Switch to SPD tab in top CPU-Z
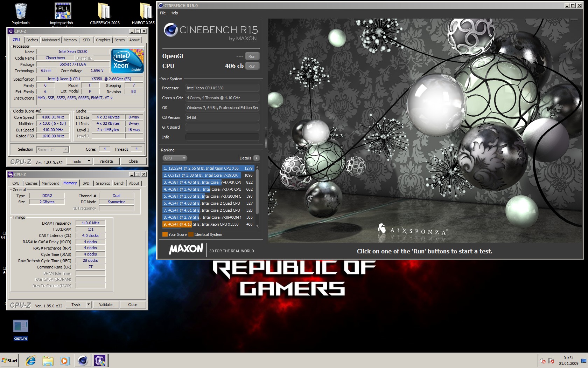This screenshot has width=588, height=368. 86,40
